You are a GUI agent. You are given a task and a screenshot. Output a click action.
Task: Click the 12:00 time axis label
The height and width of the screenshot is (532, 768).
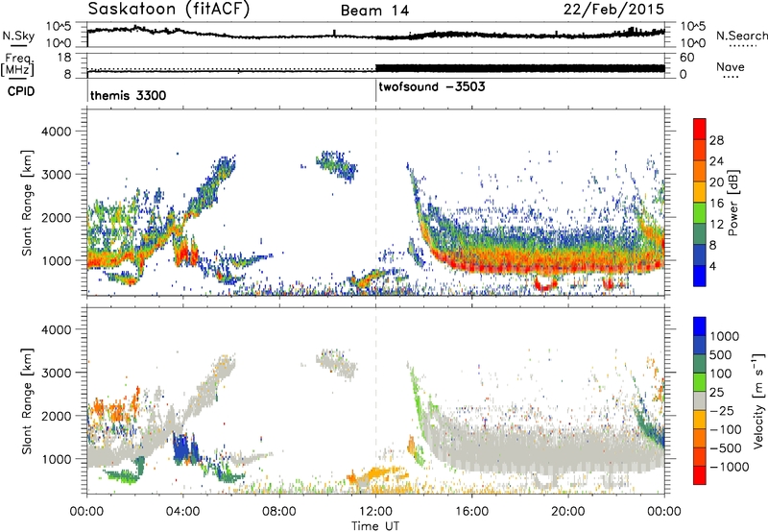(x=375, y=512)
